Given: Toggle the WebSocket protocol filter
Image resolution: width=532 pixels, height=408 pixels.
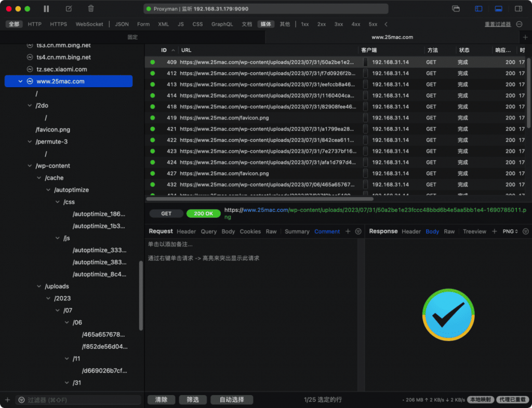Looking at the screenshot, I should 89,24.
